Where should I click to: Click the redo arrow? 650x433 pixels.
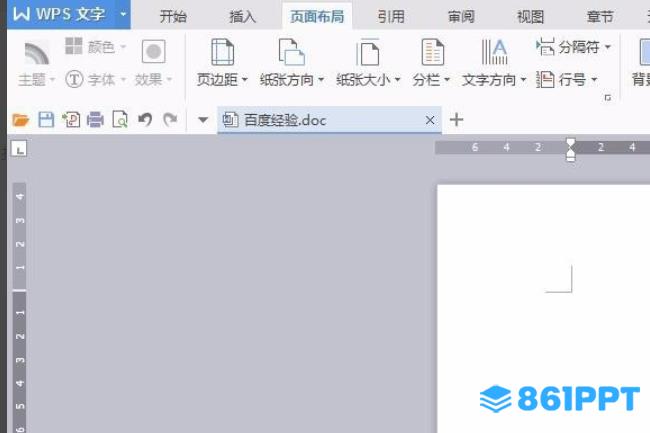coord(170,120)
